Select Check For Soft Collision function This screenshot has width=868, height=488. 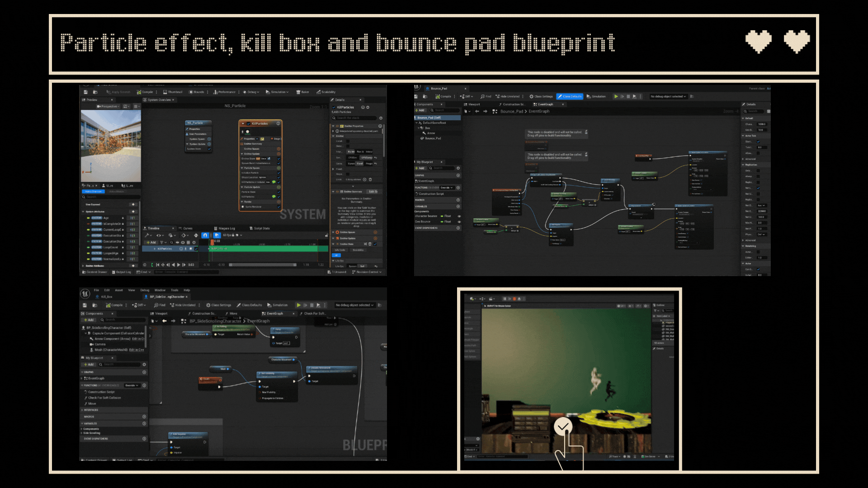click(104, 398)
